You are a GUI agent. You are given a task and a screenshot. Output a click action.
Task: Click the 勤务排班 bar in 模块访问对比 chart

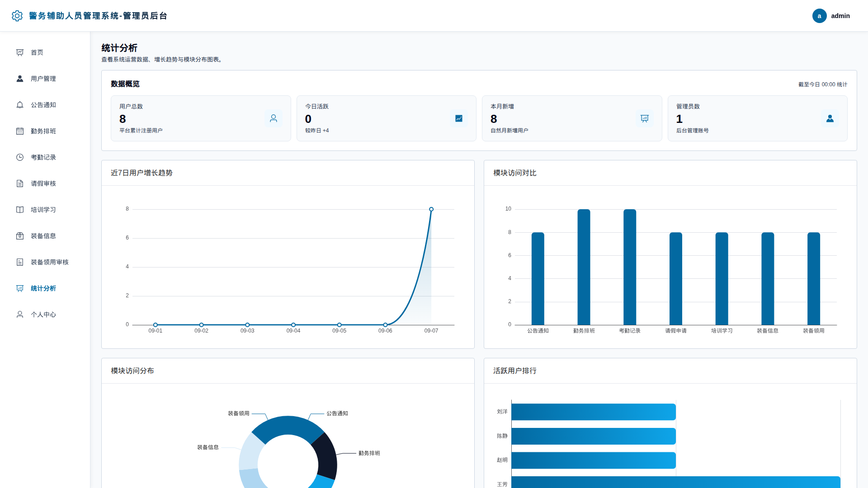coord(584,267)
